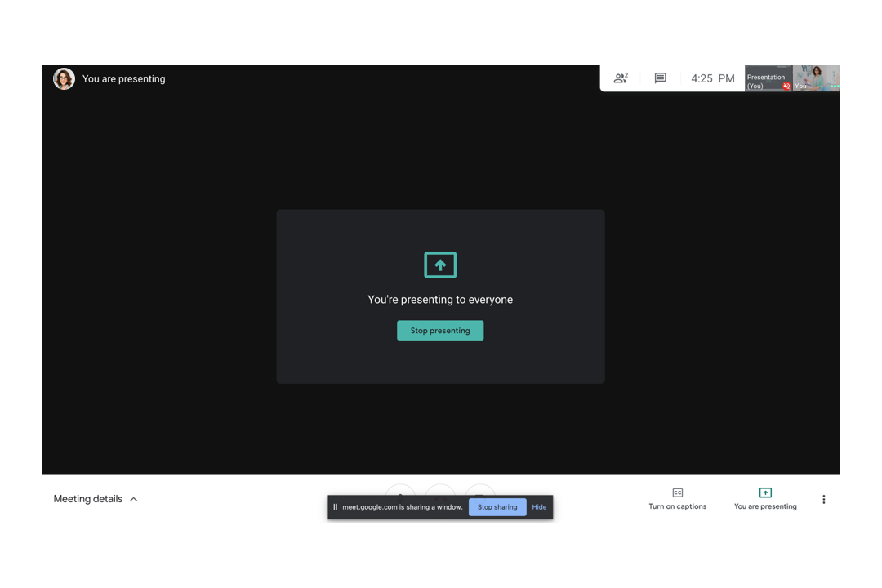
Task: Click the closed captions (CC) icon
Action: pos(677,492)
